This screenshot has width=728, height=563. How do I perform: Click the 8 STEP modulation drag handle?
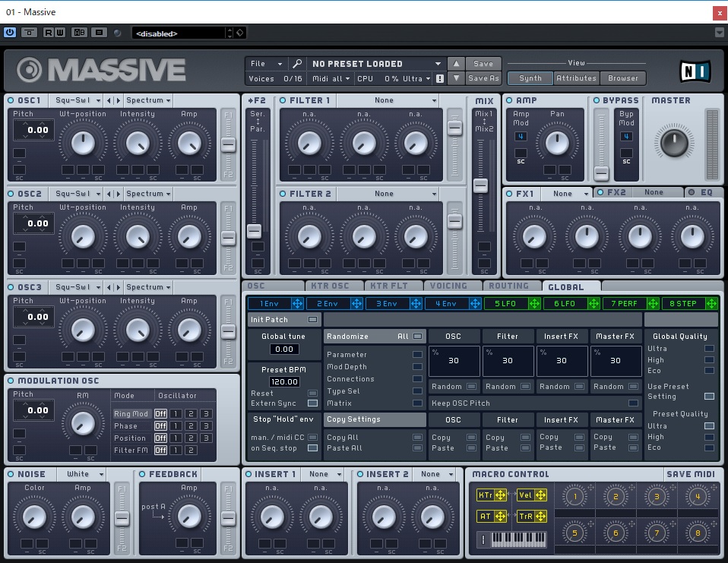pyautogui.click(x=711, y=304)
